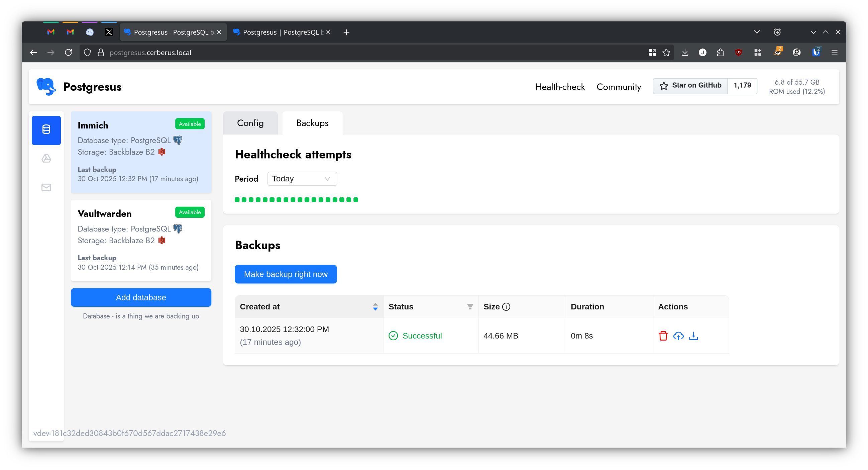The image size is (868, 470).
Task: Bookmark page with star icon
Action: (666, 53)
